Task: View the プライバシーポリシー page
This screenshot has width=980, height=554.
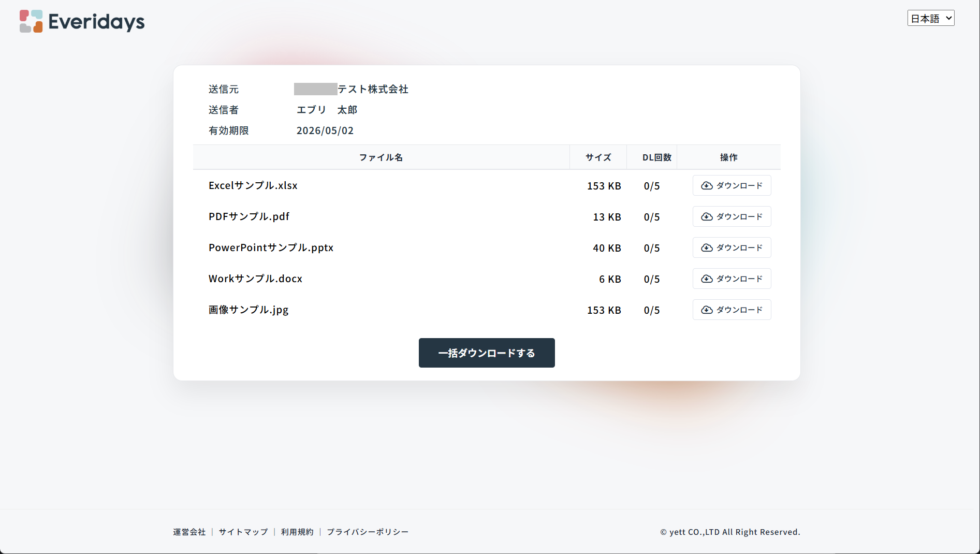Action: tap(368, 532)
